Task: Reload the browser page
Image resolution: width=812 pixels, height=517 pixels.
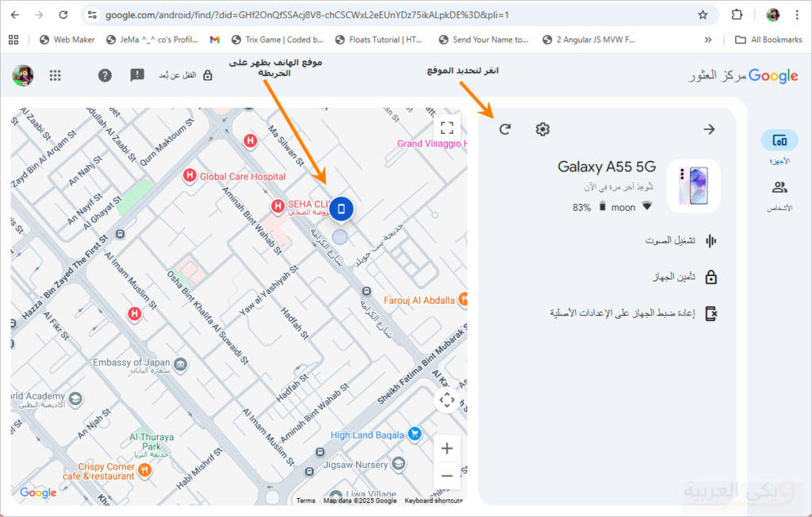Action: [63, 15]
